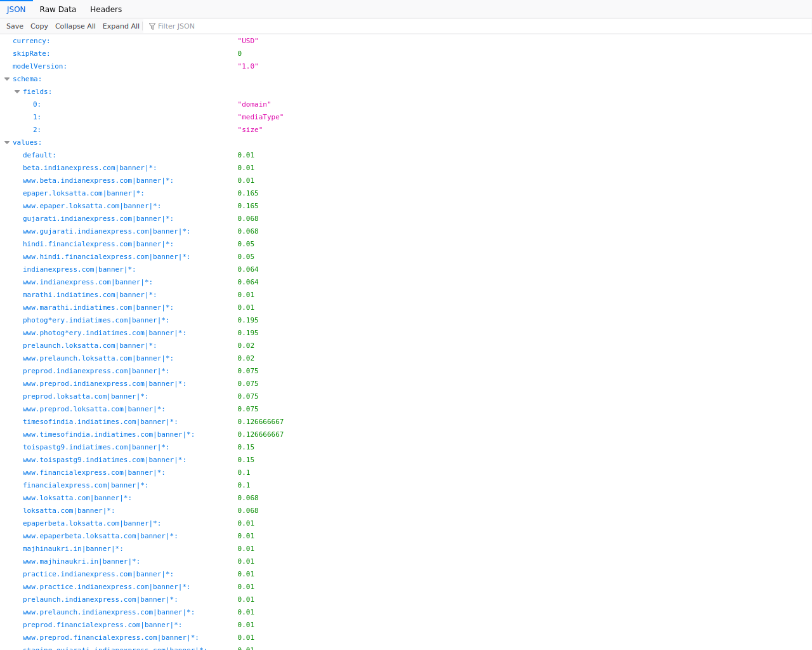Select www.prelaunch.loksatta.com|banner|* key
This screenshot has height=650, width=812.
(98, 358)
